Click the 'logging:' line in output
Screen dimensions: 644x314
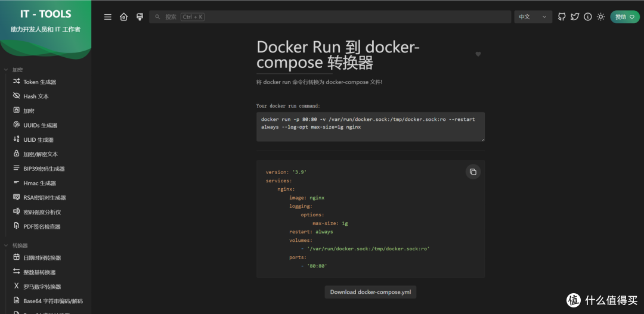pos(301,206)
